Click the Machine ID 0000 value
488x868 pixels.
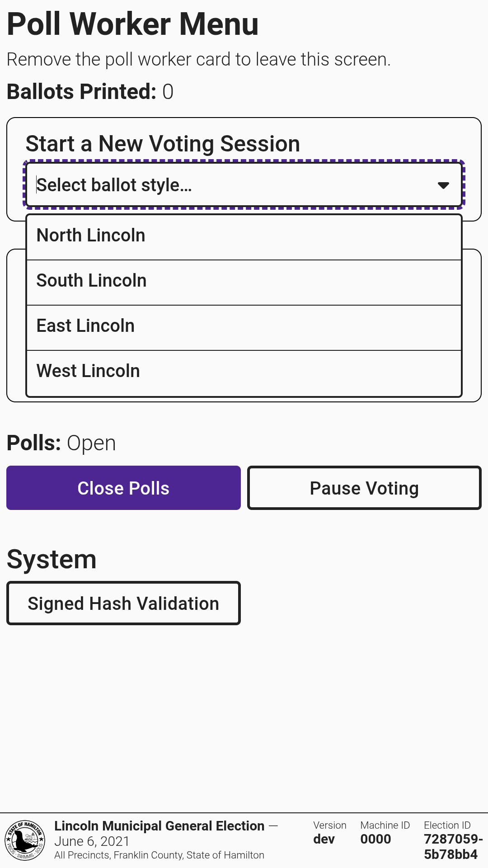[x=375, y=839]
